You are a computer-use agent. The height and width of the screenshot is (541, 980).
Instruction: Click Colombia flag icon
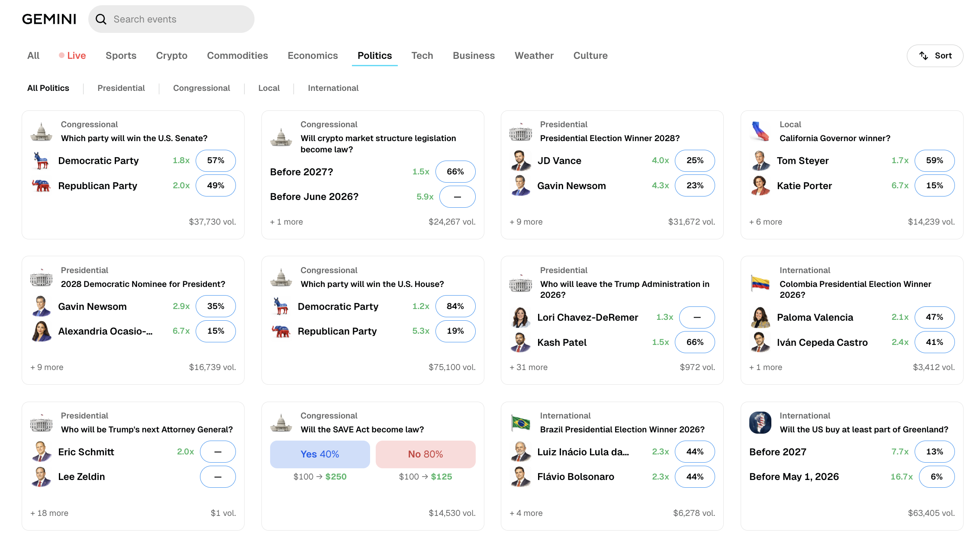point(760,283)
